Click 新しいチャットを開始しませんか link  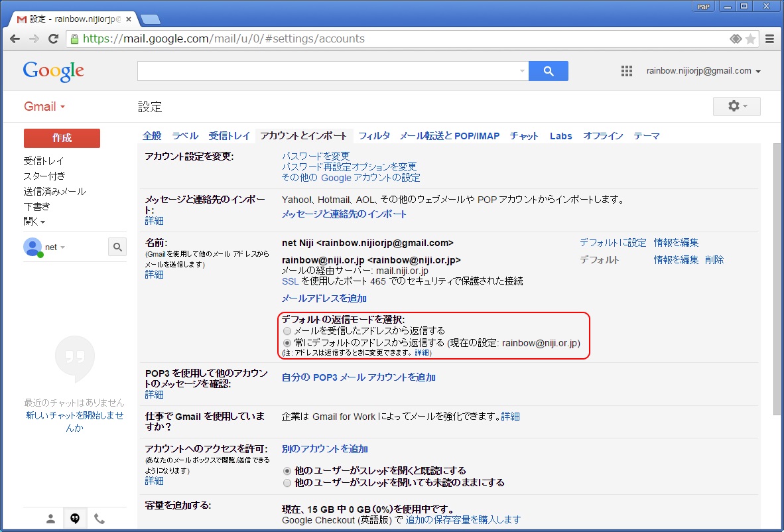point(75,421)
